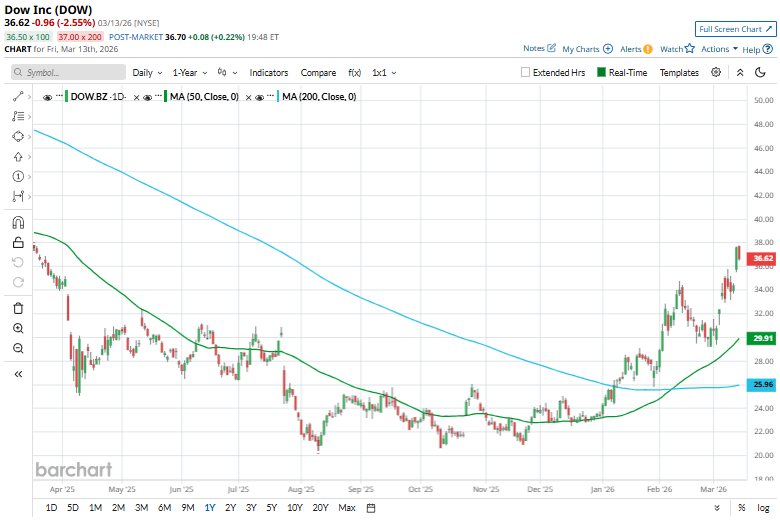Select the 3M range tab
This screenshot has height=522, width=780.
click(x=142, y=508)
